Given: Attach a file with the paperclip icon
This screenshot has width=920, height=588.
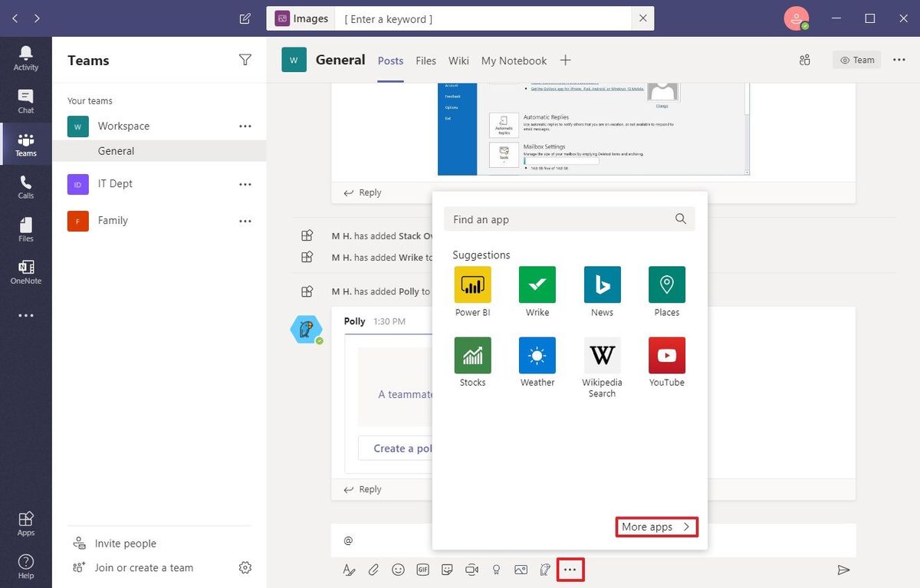Looking at the screenshot, I should [373, 570].
